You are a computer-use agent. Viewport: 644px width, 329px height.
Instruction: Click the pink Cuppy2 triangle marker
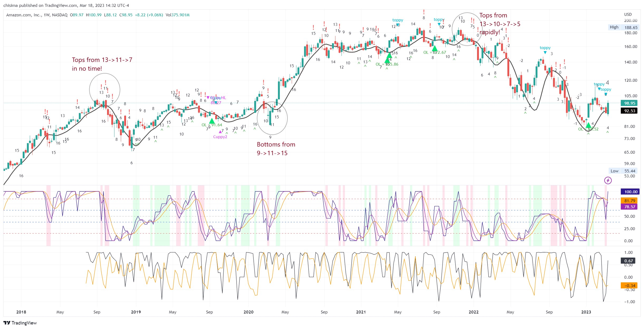coord(220,132)
